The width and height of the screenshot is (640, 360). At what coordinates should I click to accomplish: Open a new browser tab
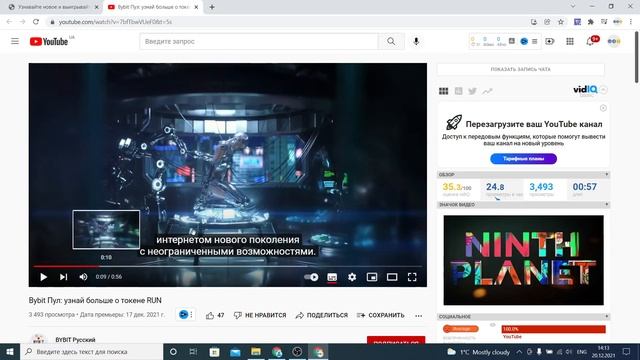coord(212,7)
